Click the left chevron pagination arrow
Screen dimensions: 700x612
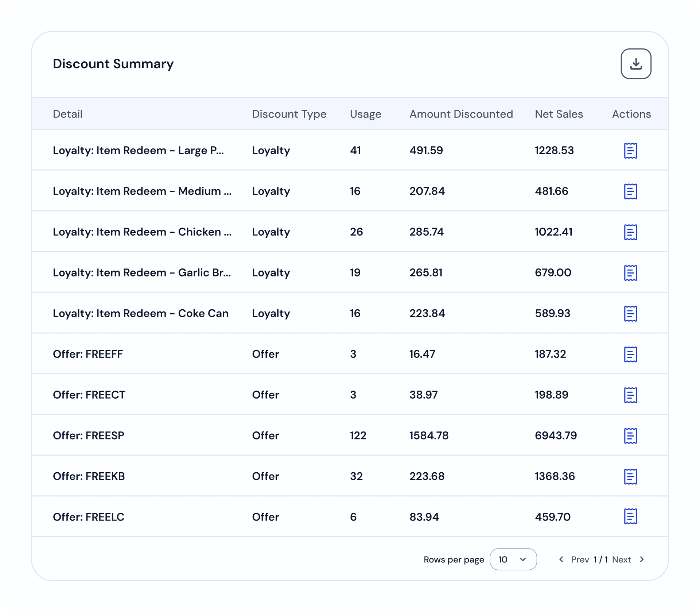point(561,559)
